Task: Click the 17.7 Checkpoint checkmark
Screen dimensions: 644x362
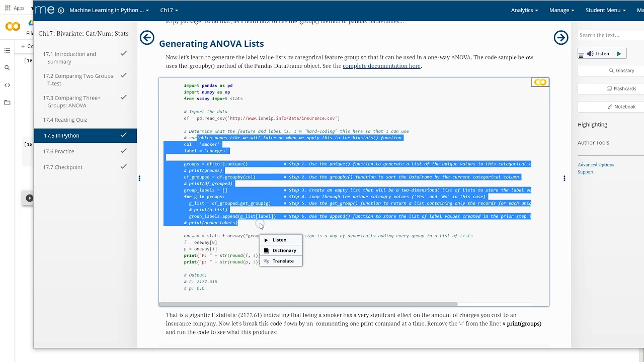Action: point(123,166)
